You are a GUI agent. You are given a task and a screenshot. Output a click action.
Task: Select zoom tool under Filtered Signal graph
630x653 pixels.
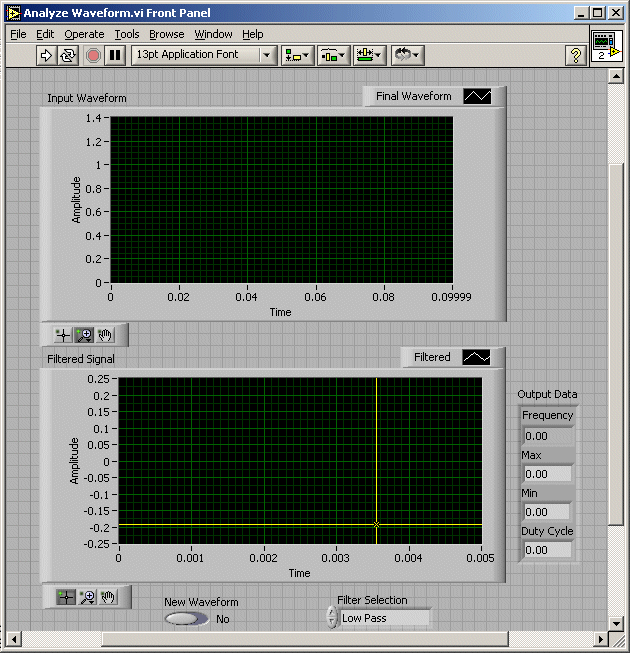[x=86, y=597]
